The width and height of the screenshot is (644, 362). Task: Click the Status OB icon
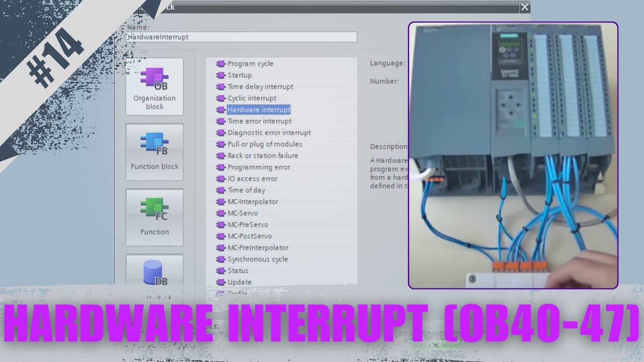pyautogui.click(x=220, y=271)
